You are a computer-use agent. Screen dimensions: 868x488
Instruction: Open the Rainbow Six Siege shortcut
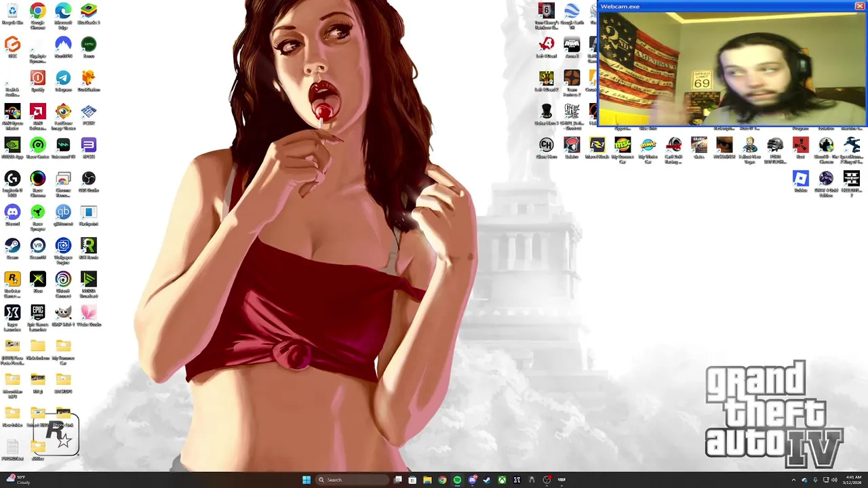coord(547,14)
